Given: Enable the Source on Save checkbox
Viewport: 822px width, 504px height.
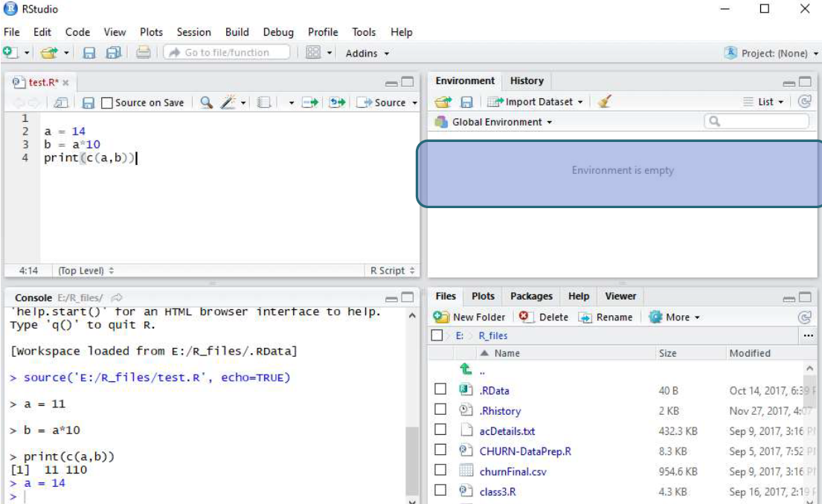Looking at the screenshot, I should (x=107, y=103).
